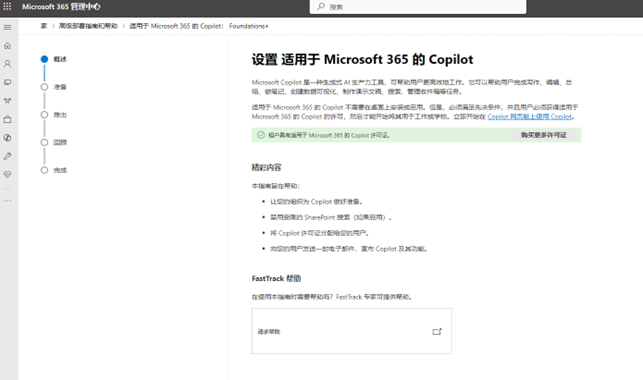Click the green checkmark license status icon
Viewport: 643px width, 380px height.
[261, 135]
